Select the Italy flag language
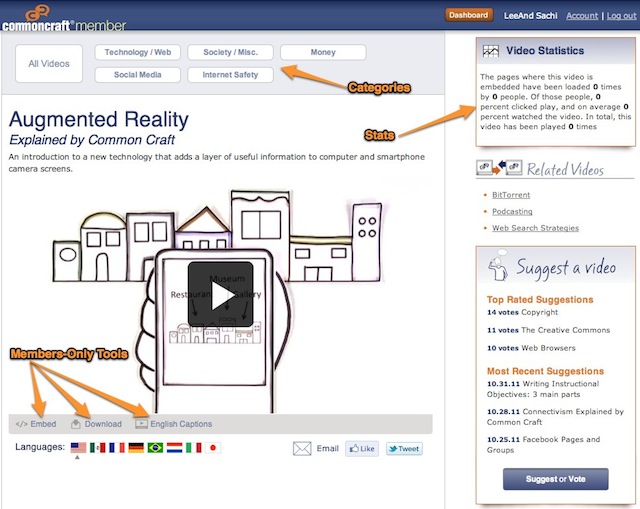This screenshot has height=509, width=640. (x=193, y=448)
